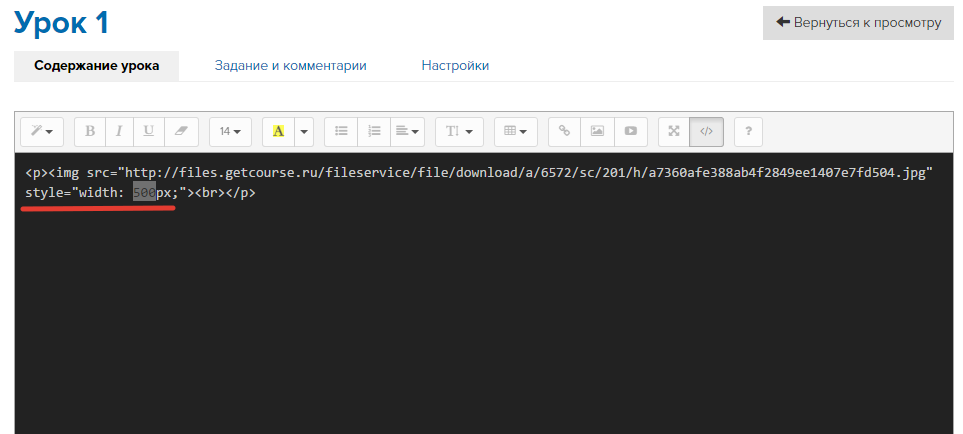Apply the yellow highlight color A
The height and width of the screenshot is (434, 963).
click(x=278, y=131)
